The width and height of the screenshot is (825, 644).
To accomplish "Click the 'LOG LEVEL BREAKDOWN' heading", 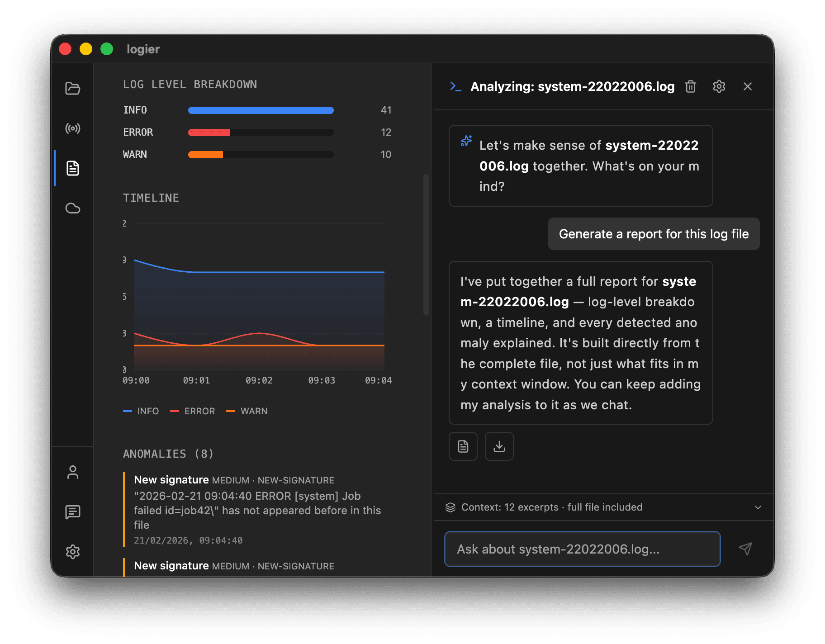I will [190, 85].
